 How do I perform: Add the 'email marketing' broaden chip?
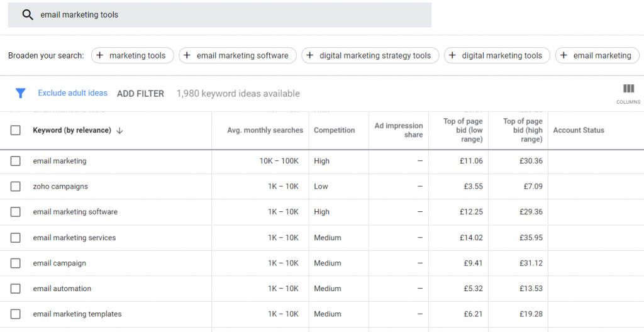(597, 55)
